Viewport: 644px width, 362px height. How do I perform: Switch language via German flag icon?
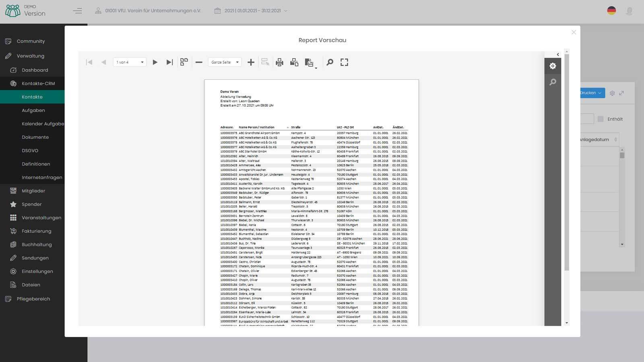611,11
